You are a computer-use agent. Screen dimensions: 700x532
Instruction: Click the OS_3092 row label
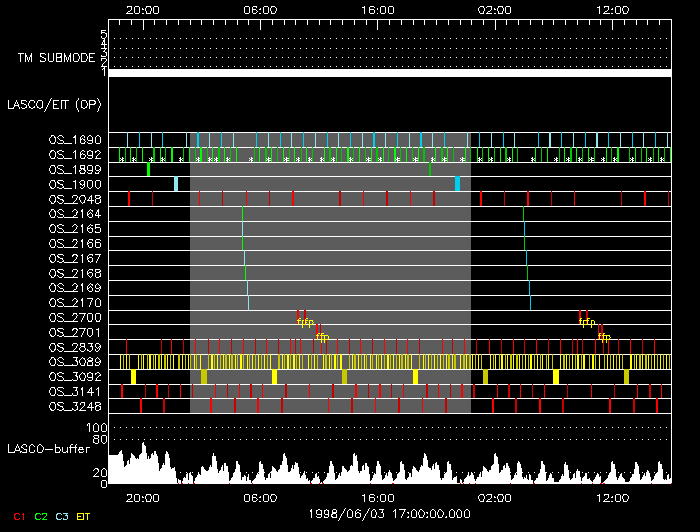click(x=75, y=377)
